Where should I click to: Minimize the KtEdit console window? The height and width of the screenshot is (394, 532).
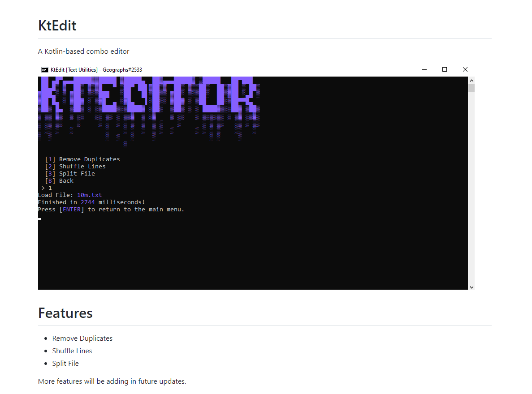[x=424, y=69]
